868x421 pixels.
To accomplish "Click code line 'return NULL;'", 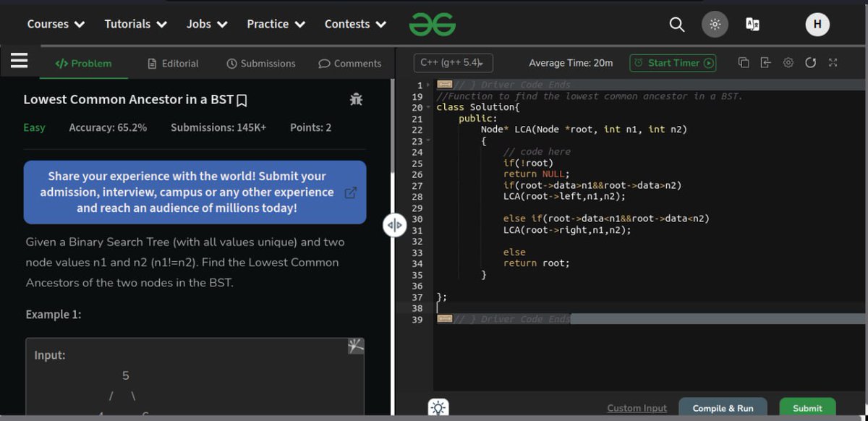I will (x=536, y=174).
